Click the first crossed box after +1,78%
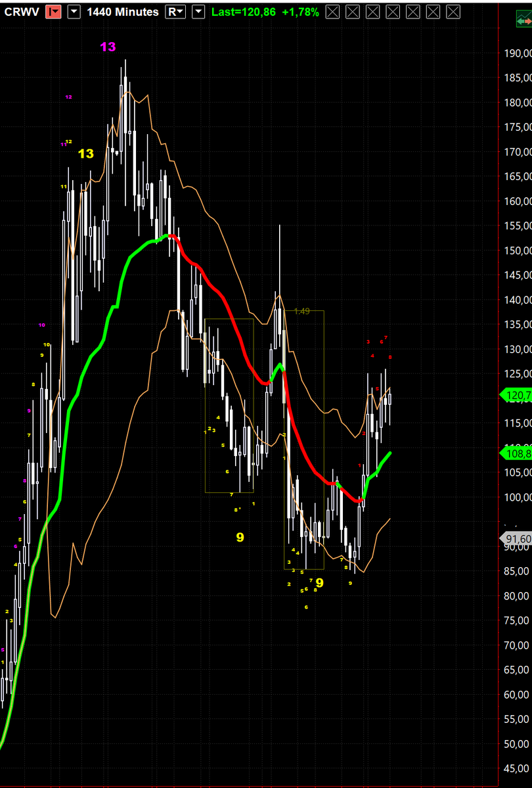 pyautogui.click(x=334, y=12)
